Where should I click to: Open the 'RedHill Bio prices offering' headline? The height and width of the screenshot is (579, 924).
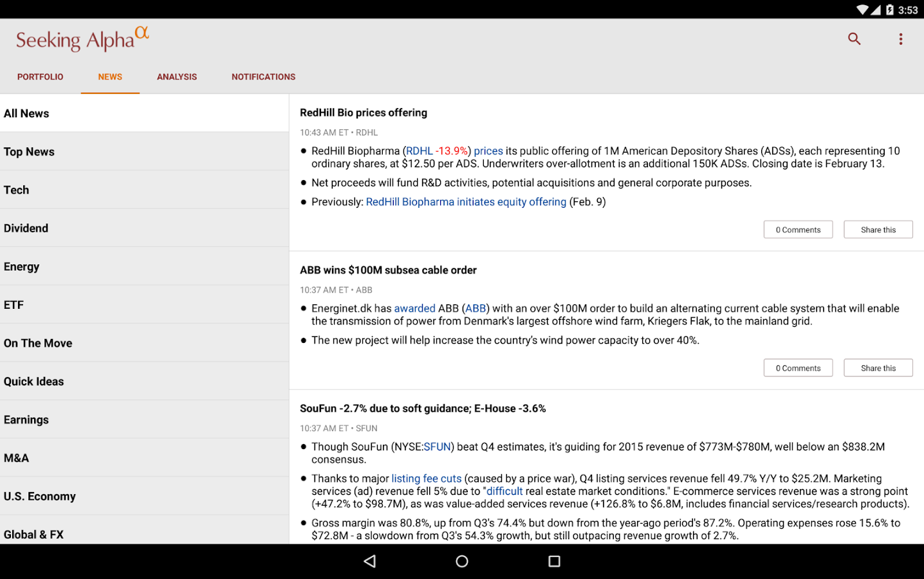364,113
